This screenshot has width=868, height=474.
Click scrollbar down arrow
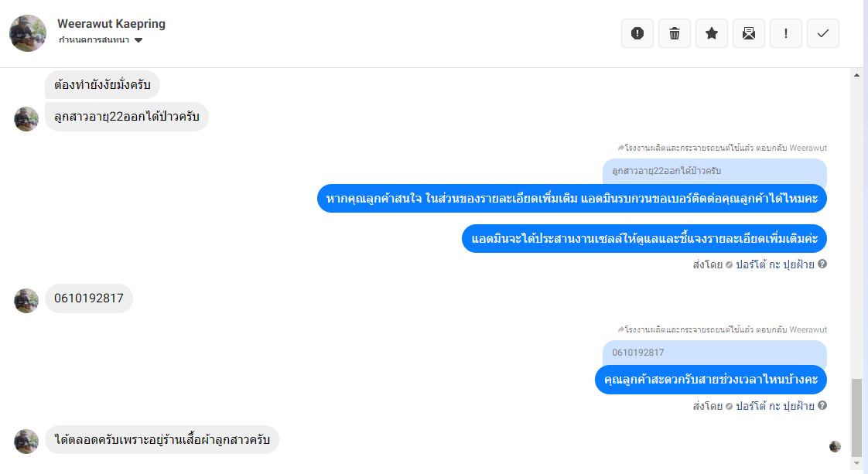856,463
